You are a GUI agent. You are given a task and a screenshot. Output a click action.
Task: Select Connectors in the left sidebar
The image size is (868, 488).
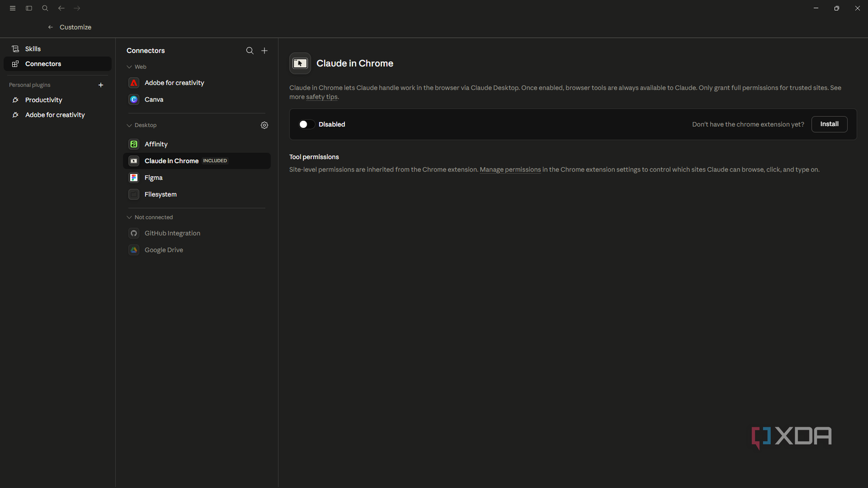57,64
